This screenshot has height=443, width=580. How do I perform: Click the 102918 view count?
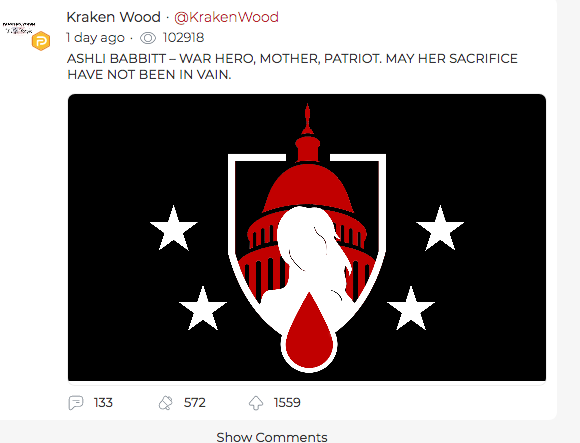183,38
